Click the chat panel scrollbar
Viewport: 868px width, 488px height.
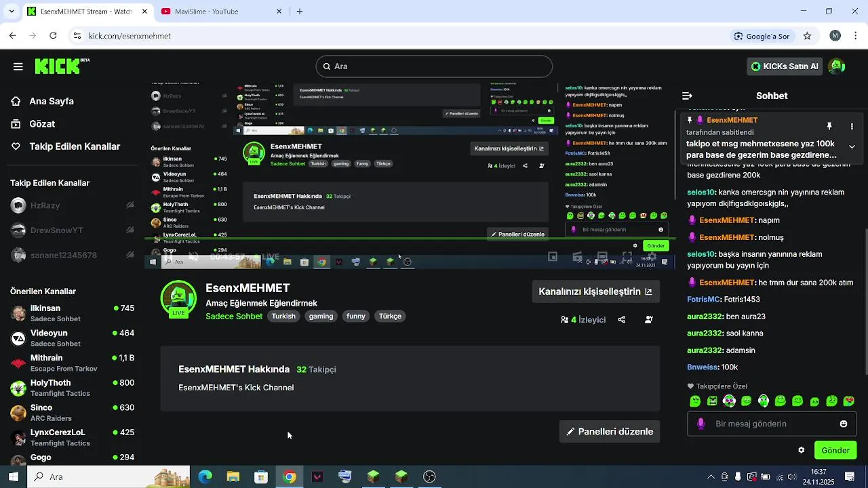[x=866, y=302]
